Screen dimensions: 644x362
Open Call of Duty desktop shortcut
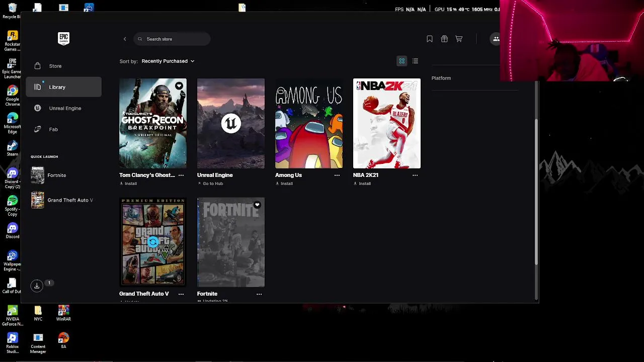click(x=12, y=286)
